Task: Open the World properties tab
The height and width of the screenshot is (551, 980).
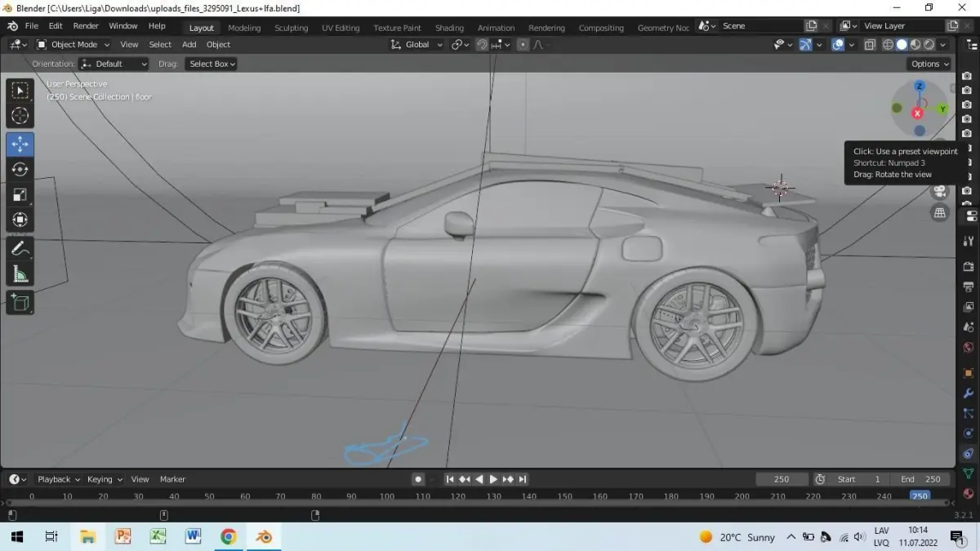Action: [969, 348]
